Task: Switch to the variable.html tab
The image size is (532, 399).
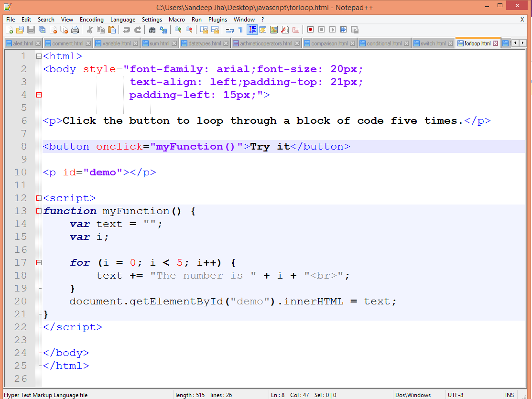Action: tap(116, 43)
